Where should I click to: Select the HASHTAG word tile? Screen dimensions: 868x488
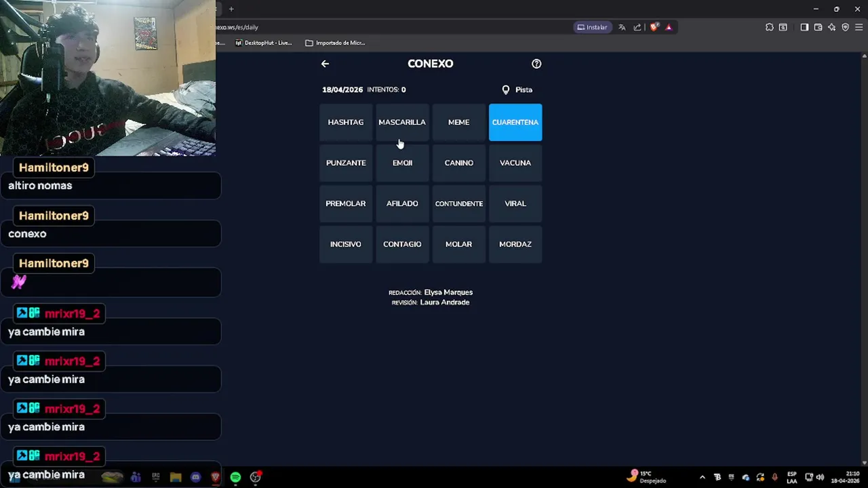click(346, 122)
